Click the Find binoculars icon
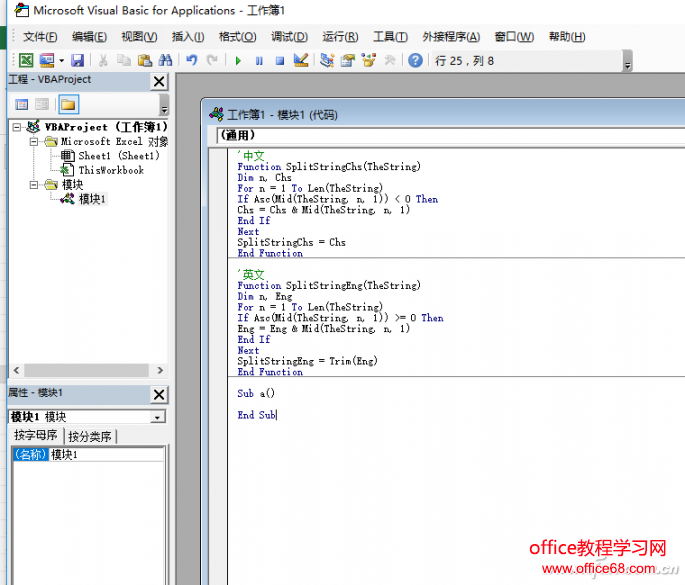Viewport: 685px width, 585px height. tap(165, 61)
